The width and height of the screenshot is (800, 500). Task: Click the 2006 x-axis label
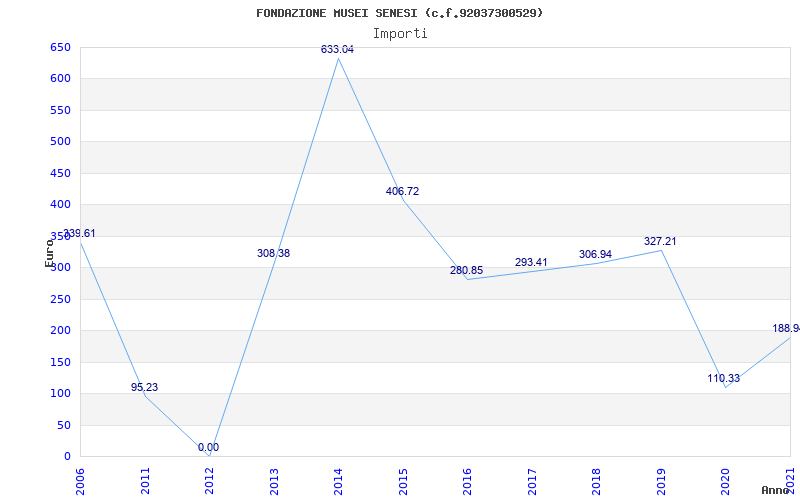click(80, 481)
